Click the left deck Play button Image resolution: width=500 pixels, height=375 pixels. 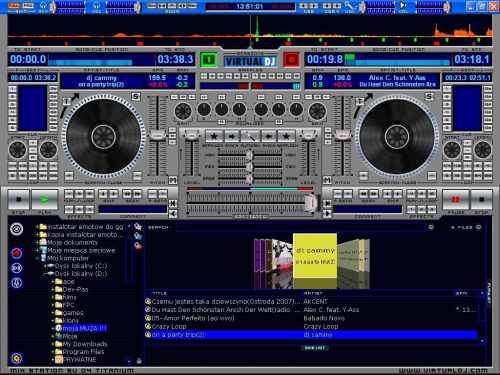pos(44,199)
